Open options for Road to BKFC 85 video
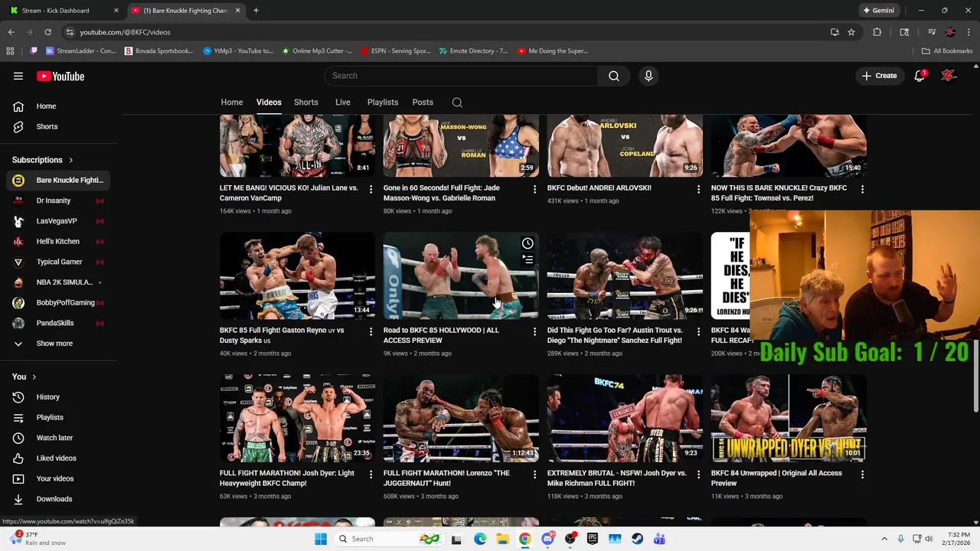This screenshot has width=980, height=551. click(x=535, y=331)
